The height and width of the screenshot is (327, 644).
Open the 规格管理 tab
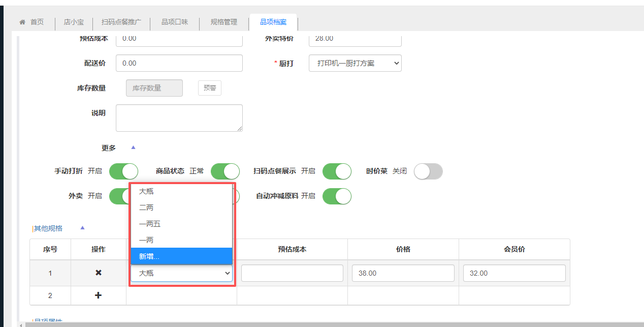pyautogui.click(x=224, y=22)
